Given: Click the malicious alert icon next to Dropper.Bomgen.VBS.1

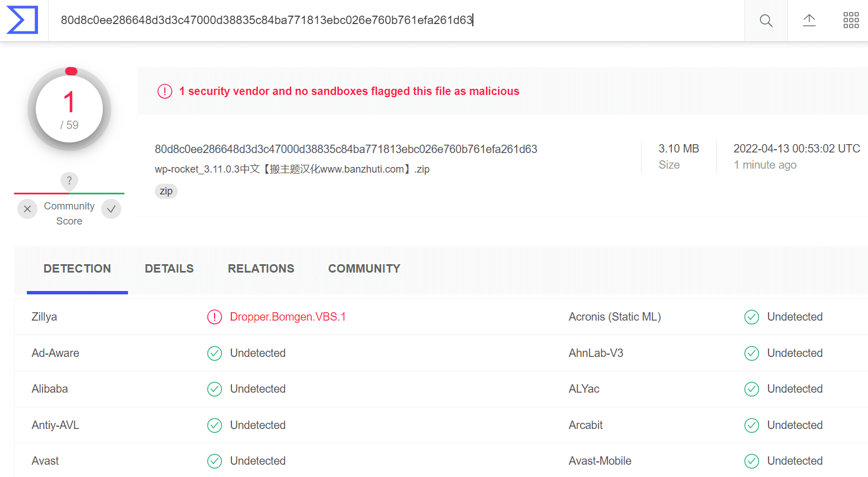Looking at the screenshot, I should click(x=215, y=317).
